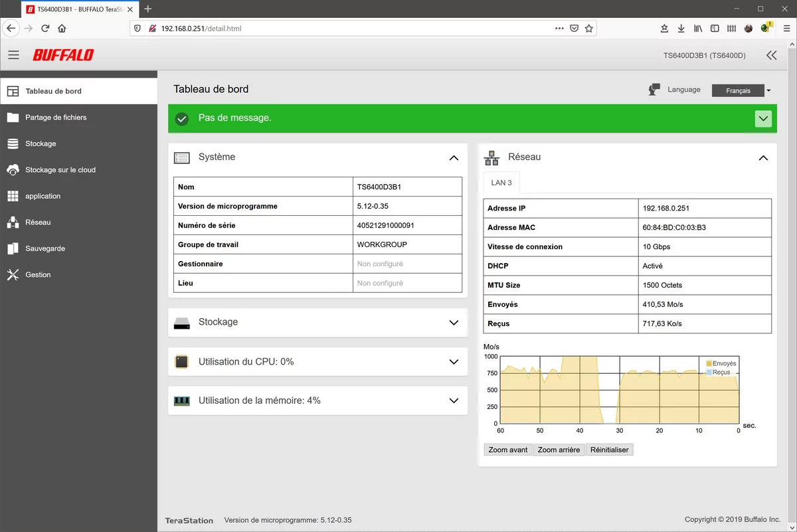Open Partage de fichiers section
Image resolution: width=797 pixels, height=532 pixels.
pyautogui.click(x=78, y=118)
